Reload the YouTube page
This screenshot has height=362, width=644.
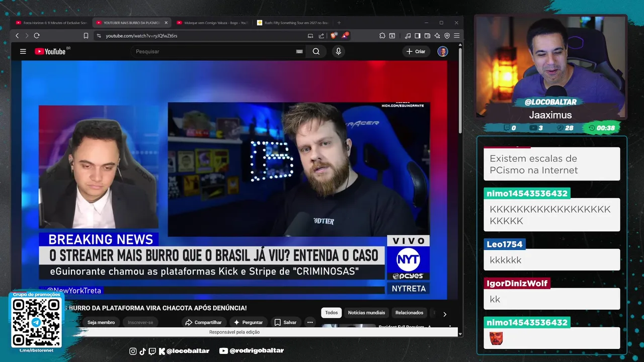pyautogui.click(x=37, y=36)
